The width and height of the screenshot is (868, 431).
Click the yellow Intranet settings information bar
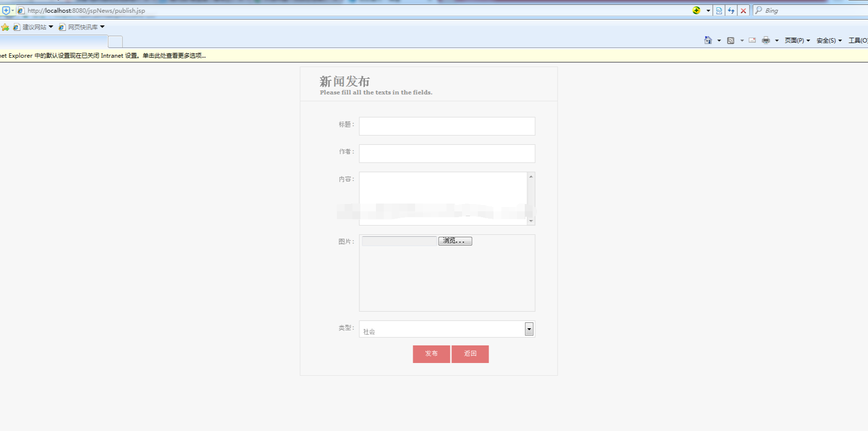pyautogui.click(x=434, y=55)
